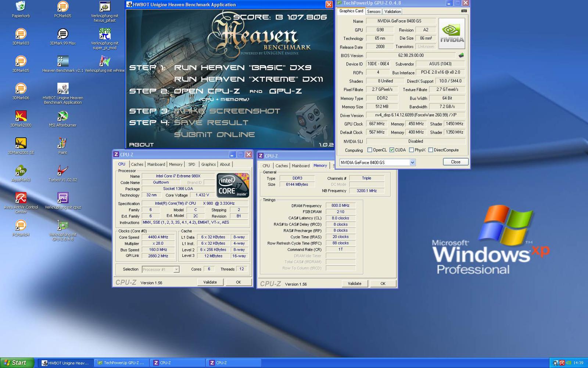Toggle the PhysX checkbox in GPU-Z
Screen dimensions: 588x368
(411, 150)
